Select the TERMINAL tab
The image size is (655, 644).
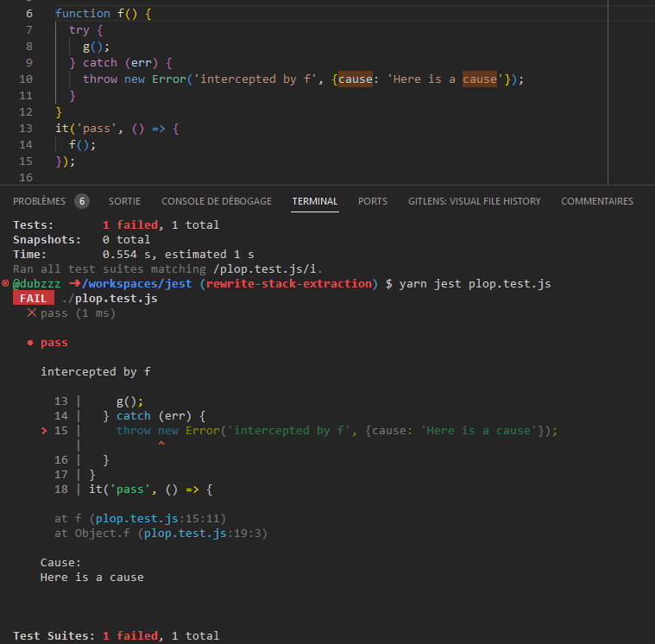pyautogui.click(x=315, y=201)
